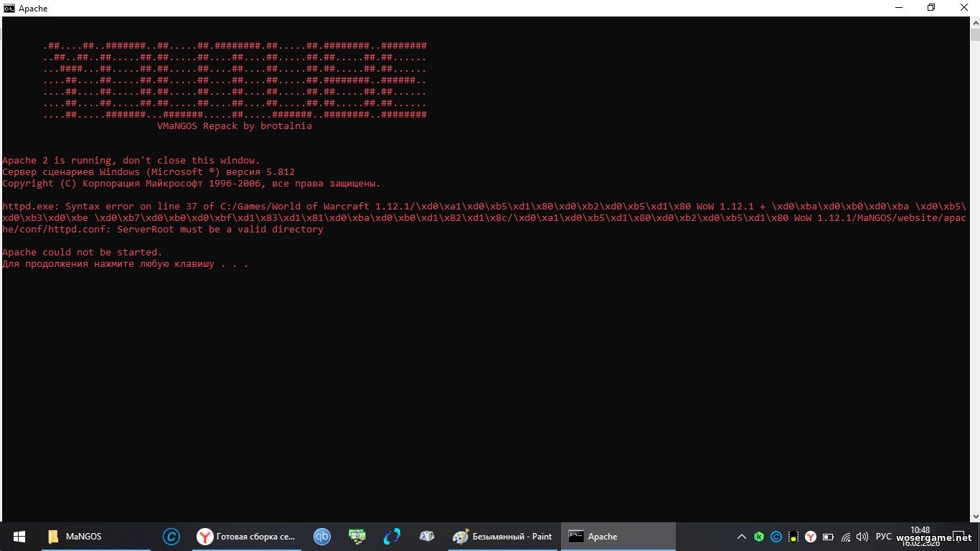Screen dimensions: 980x551
Task: Open the Apache console window system menu icon
Action: [x=9, y=8]
